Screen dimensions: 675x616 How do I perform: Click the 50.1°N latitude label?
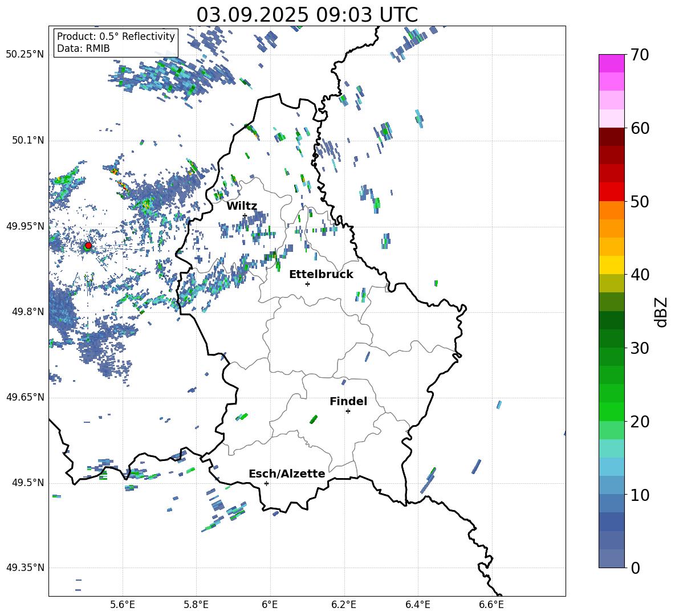tap(27, 140)
